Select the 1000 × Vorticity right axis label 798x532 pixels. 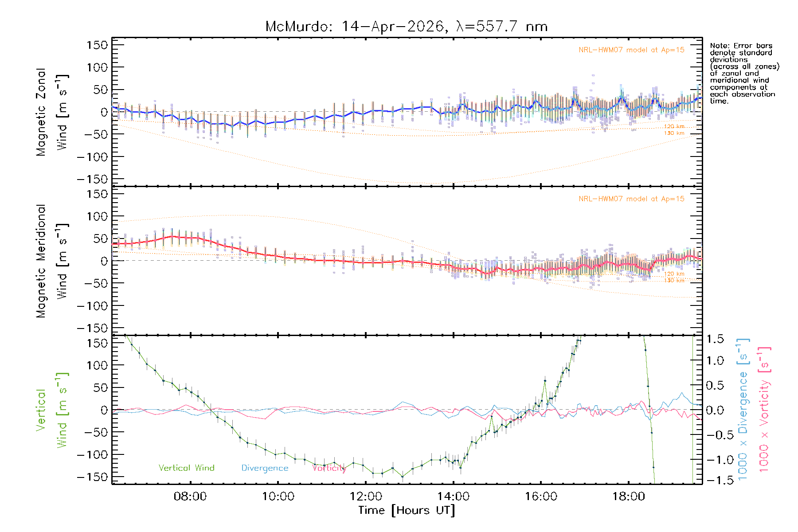[x=764, y=410]
